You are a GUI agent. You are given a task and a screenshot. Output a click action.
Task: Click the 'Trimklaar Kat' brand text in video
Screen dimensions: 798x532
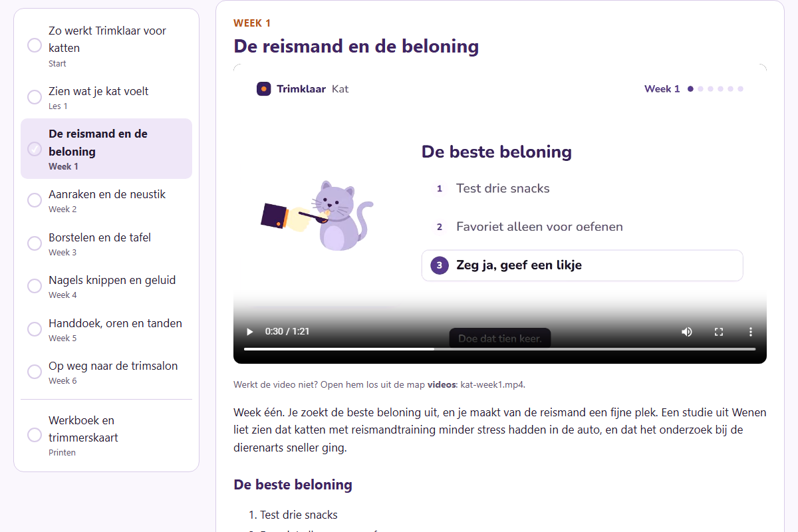point(313,88)
